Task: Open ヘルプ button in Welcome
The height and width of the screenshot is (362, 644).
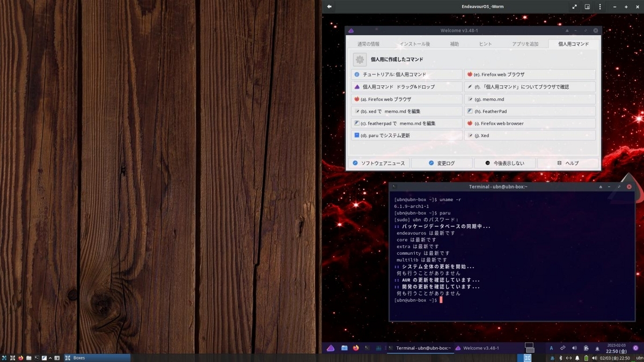Action: tap(567, 163)
